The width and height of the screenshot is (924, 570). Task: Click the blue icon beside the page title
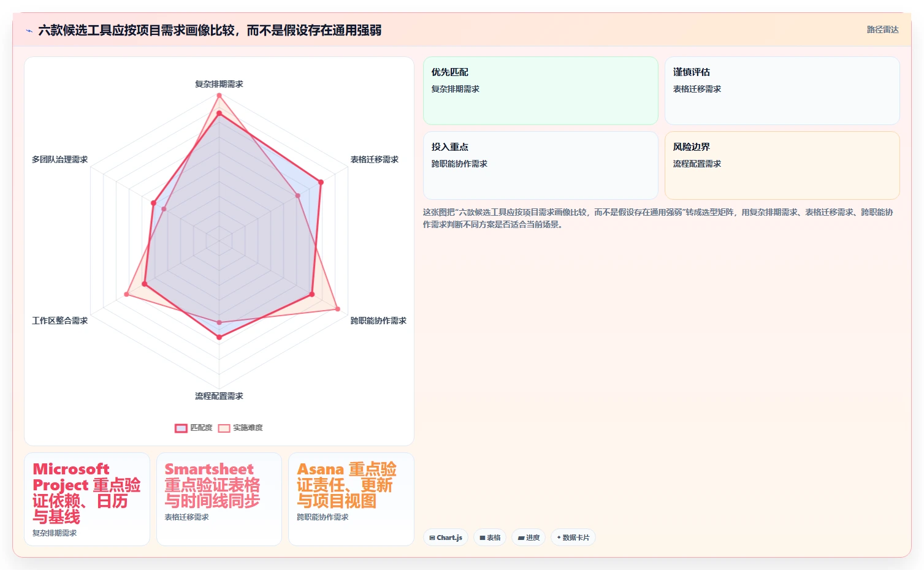tap(29, 31)
